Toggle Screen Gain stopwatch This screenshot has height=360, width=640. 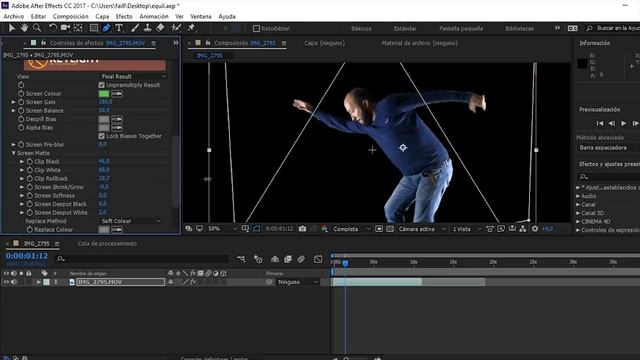(21, 102)
